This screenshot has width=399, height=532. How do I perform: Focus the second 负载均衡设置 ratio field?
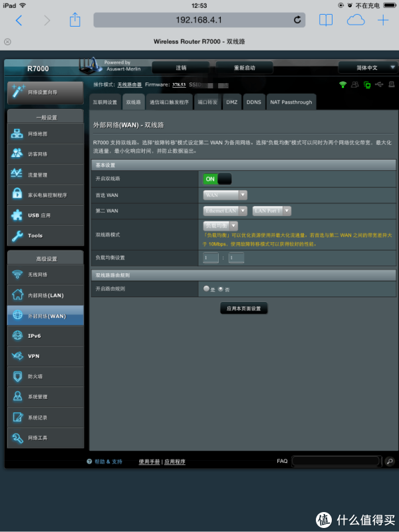[x=236, y=257]
